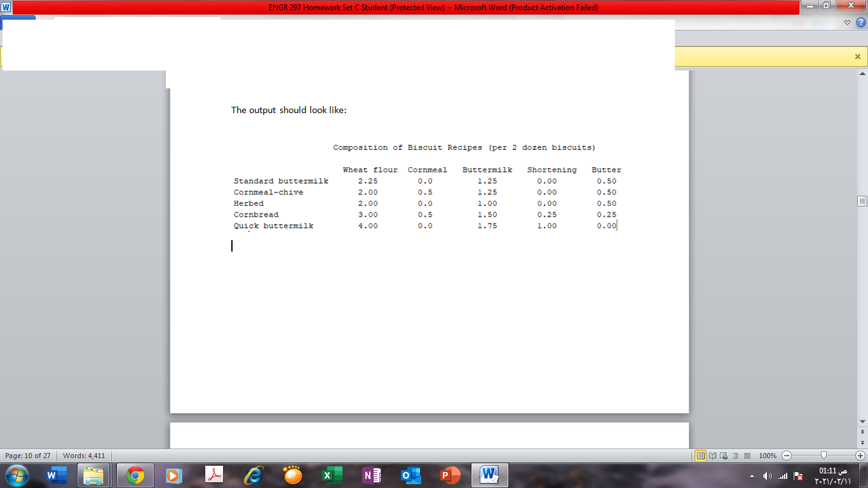Click the 1.50 buttermilk value for Cornbread
The width and height of the screenshot is (868, 488).
pos(487,215)
